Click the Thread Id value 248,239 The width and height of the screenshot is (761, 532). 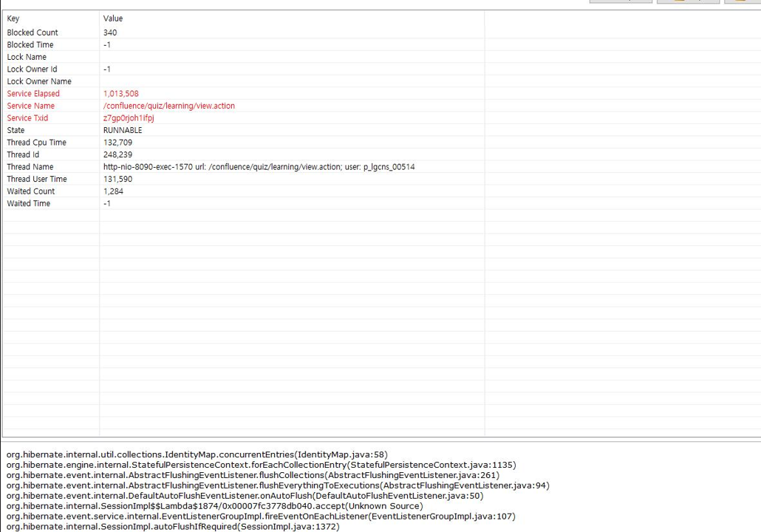[118, 154]
